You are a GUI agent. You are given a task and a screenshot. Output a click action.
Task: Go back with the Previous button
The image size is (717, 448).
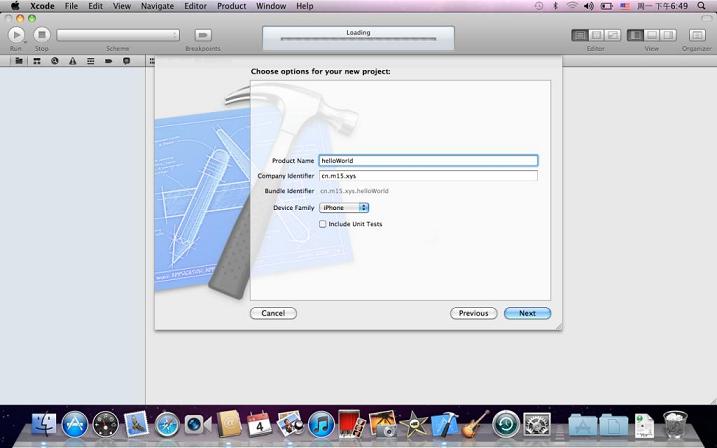click(x=473, y=313)
